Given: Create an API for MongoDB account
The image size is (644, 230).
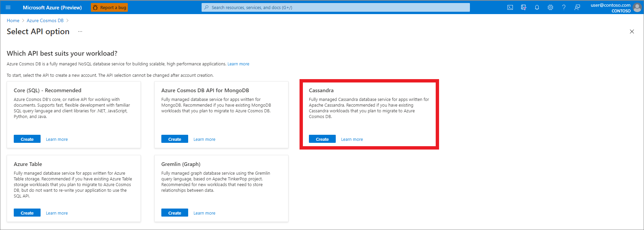Looking at the screenshot, I should [175, 139].
